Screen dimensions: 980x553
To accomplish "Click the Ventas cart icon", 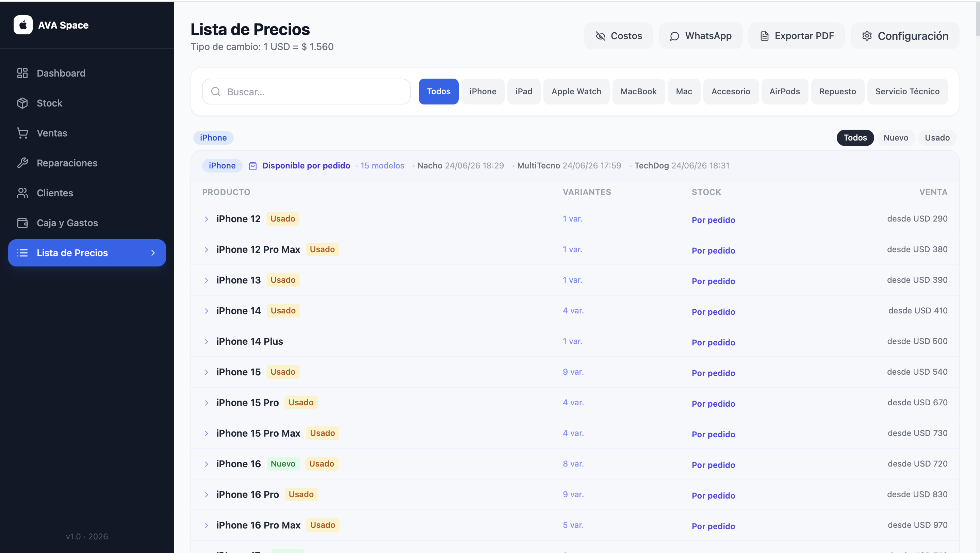I will click(x=22, y=133).
